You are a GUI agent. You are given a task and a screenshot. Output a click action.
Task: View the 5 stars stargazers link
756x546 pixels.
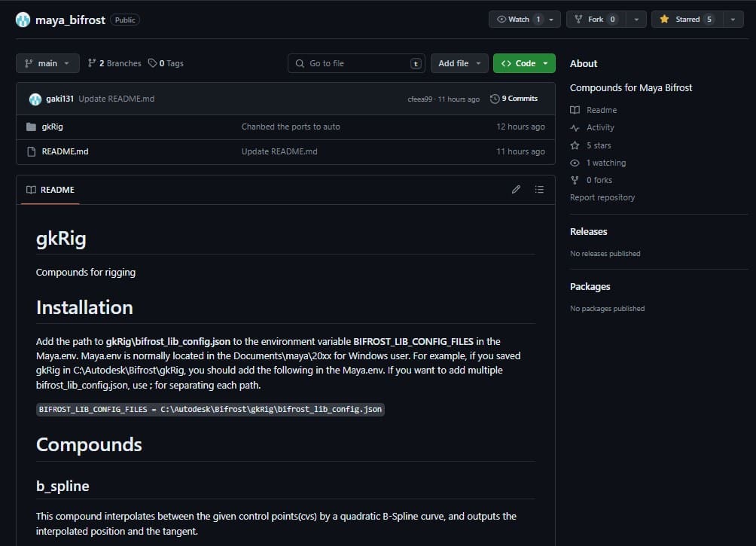(599, 145)
